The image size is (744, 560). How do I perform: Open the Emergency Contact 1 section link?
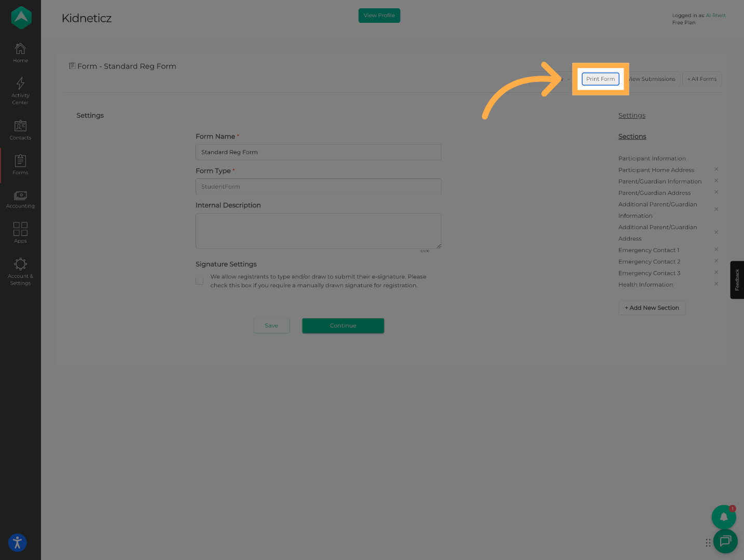point(649,250)
